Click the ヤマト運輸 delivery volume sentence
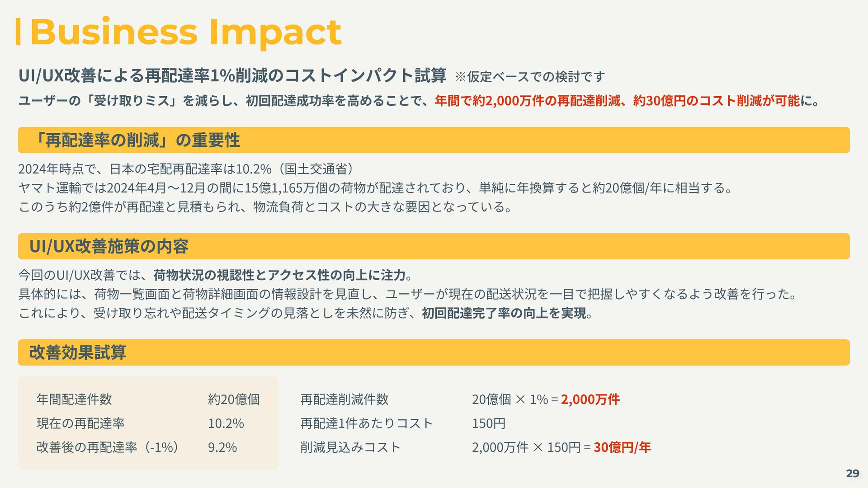The height and width of the screenshot is (488, 868). (x=376, y=188)
